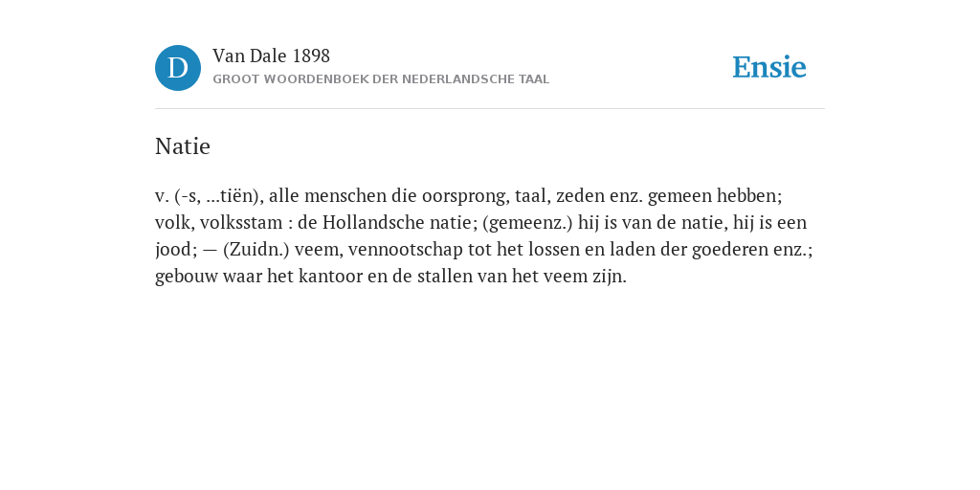Click the Natie heading

point(183,146)
